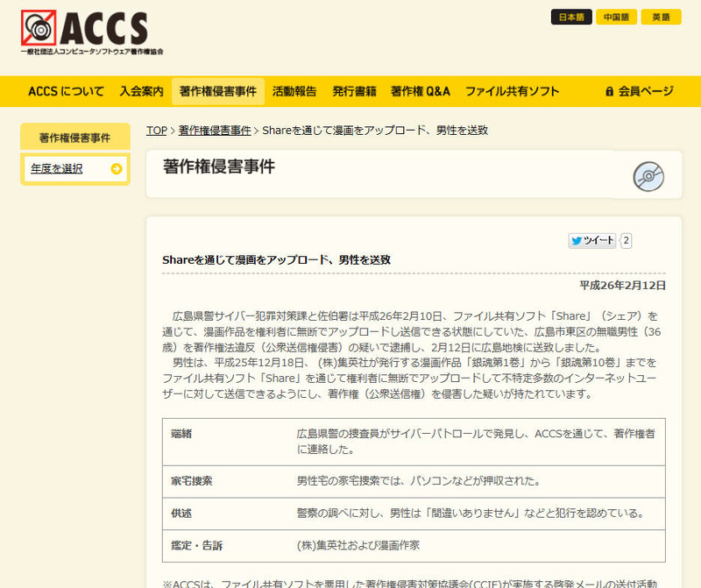Switch language to 中国語

[616, 18]
